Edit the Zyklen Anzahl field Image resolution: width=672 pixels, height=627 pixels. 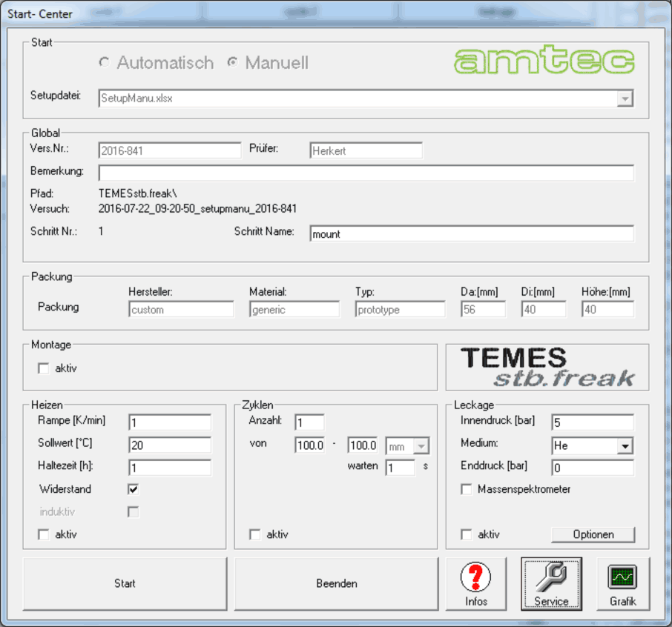tap(309, 422)
